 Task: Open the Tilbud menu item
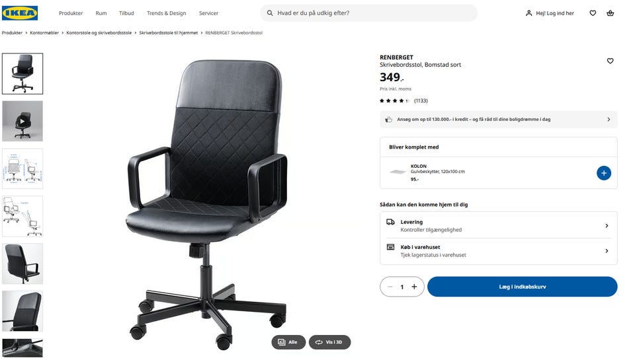pos(126,13)
